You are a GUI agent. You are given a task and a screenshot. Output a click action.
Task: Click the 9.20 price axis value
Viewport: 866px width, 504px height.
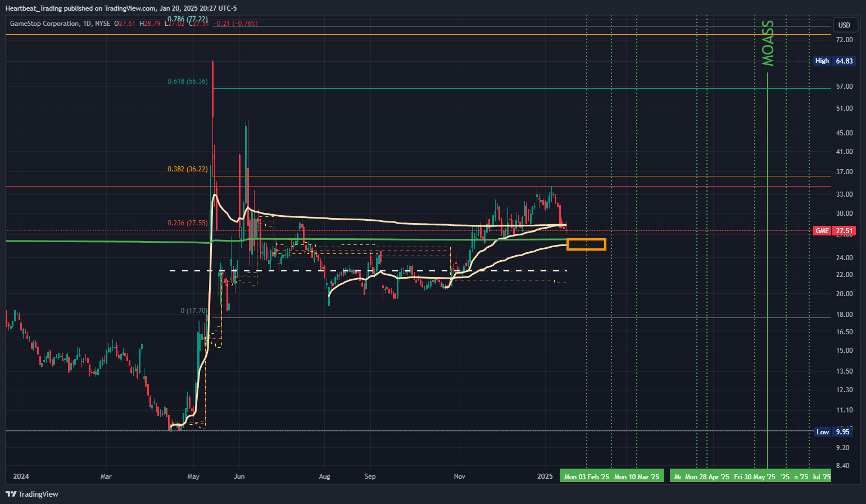click(842, 448)
